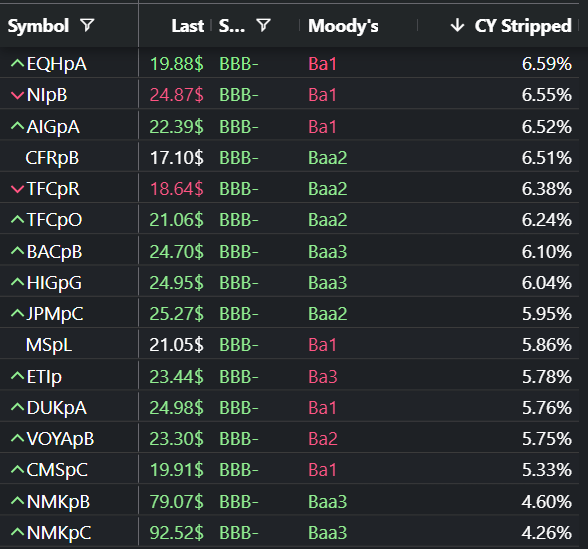
Task: Click the 6.59% CY Stripped value
Action: [547, 64]
